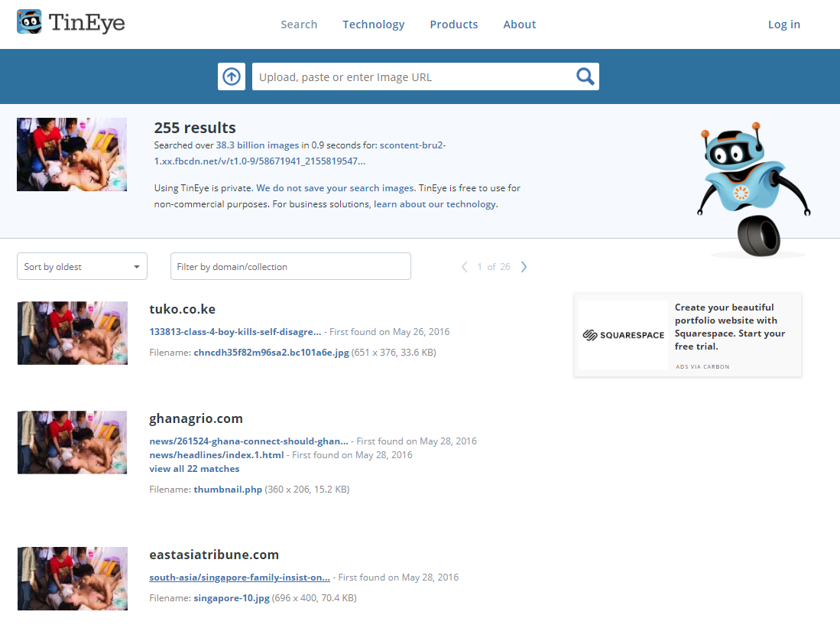Go to previous results page arrow
840x628 pixels.
click(x=465, y=266)
